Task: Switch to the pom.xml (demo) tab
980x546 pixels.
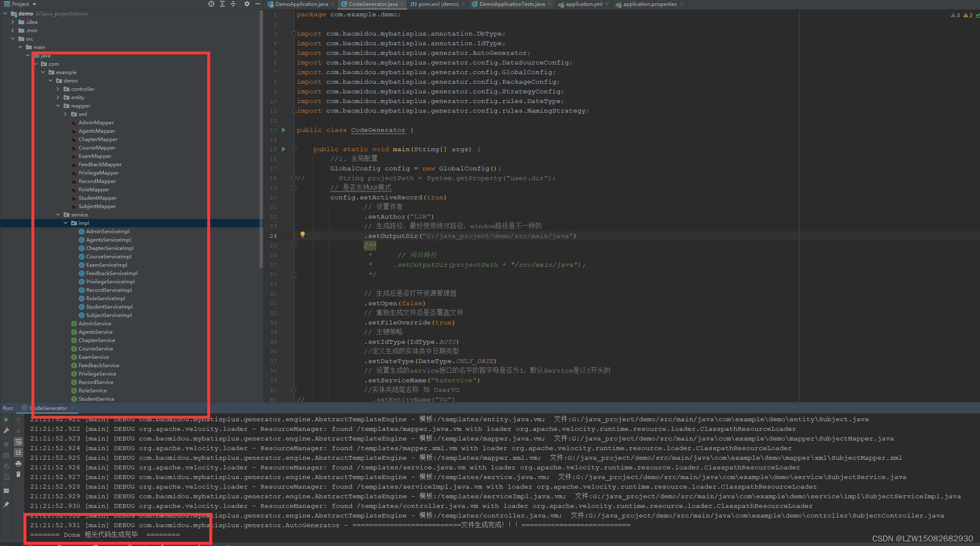Action: click(x=438, y=4)
